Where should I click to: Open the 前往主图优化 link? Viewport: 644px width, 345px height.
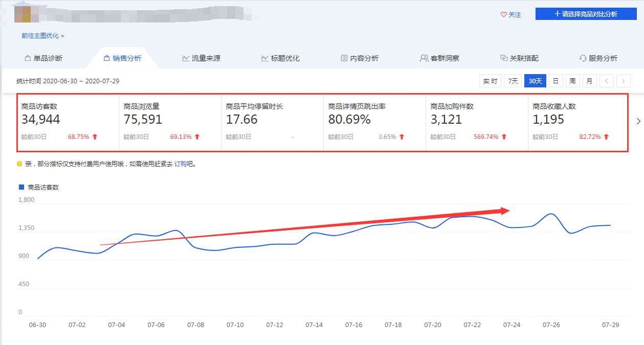42,36
